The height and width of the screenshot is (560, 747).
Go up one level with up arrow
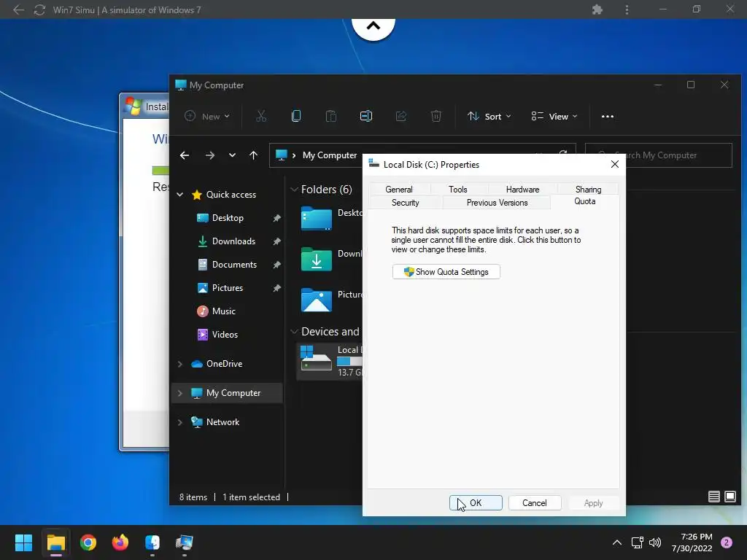pos(253,155)
